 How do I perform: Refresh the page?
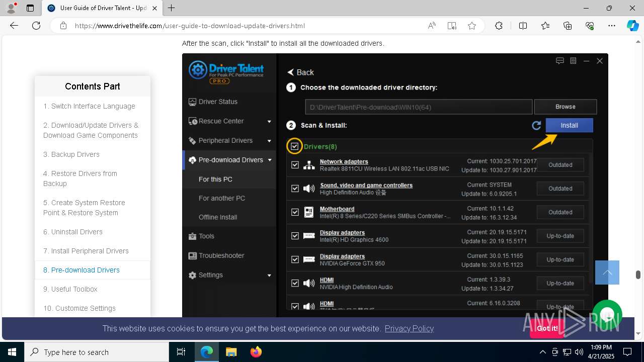(36, 26)
